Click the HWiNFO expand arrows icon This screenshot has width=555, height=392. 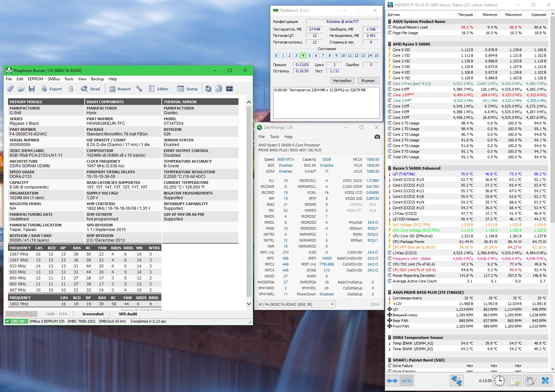[x=393, y=381]
